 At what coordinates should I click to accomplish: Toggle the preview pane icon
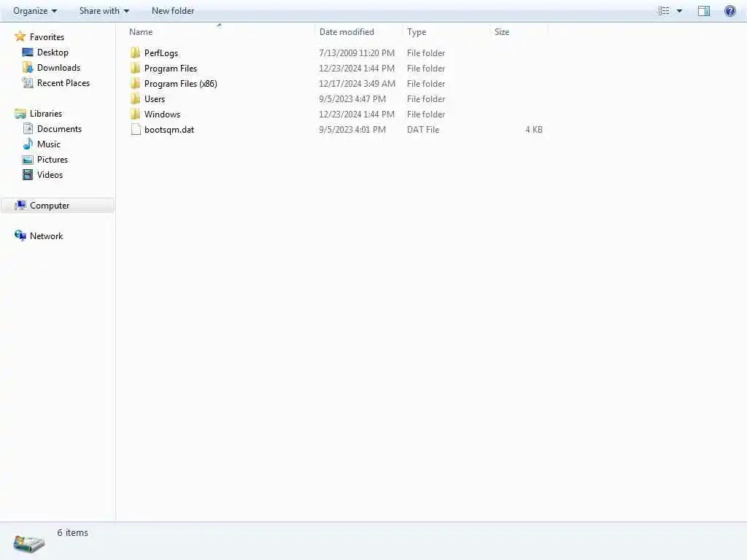pyautogui.click(x=704, y=10)
